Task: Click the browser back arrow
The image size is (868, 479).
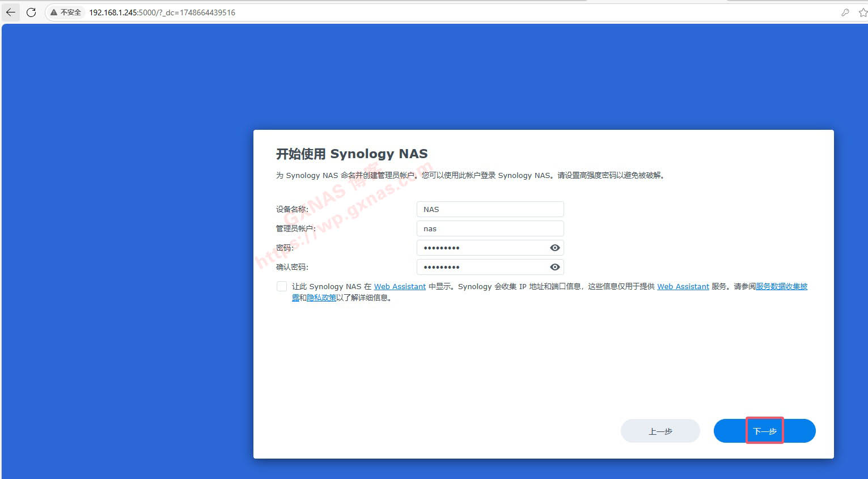Action: click(11, 12)
